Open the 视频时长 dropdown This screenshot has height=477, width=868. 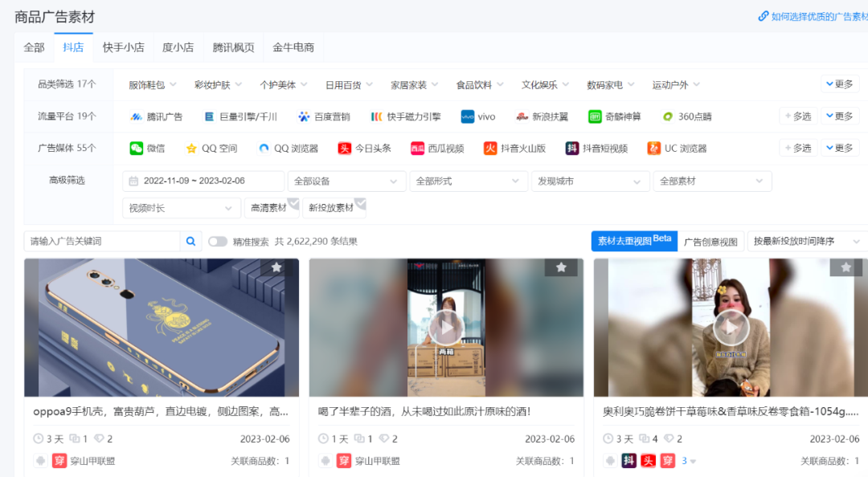(x=182, y=208)
